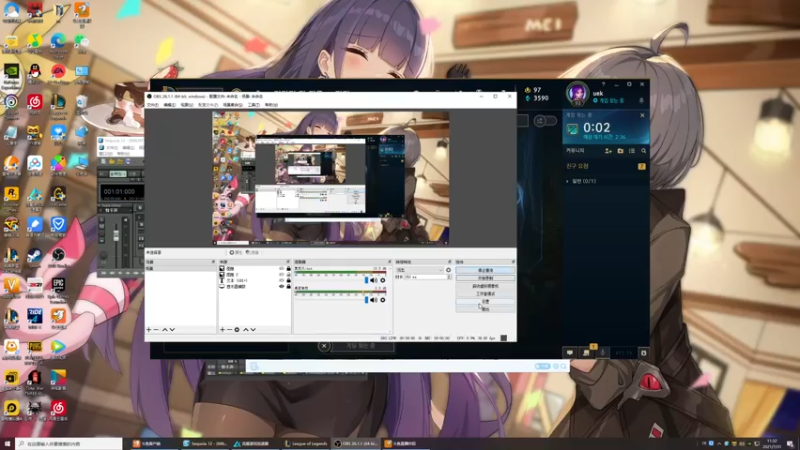Open chat icon at League client bottom

coord(570,353)
